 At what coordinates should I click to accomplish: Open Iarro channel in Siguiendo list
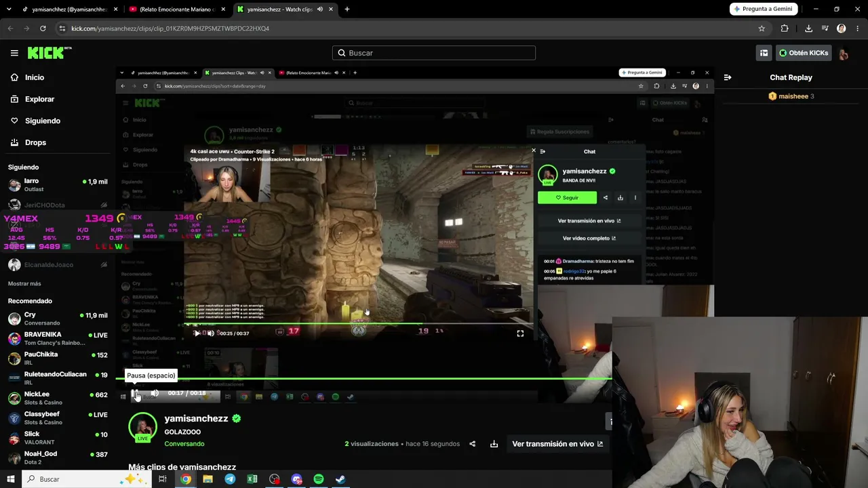point(58,185)
